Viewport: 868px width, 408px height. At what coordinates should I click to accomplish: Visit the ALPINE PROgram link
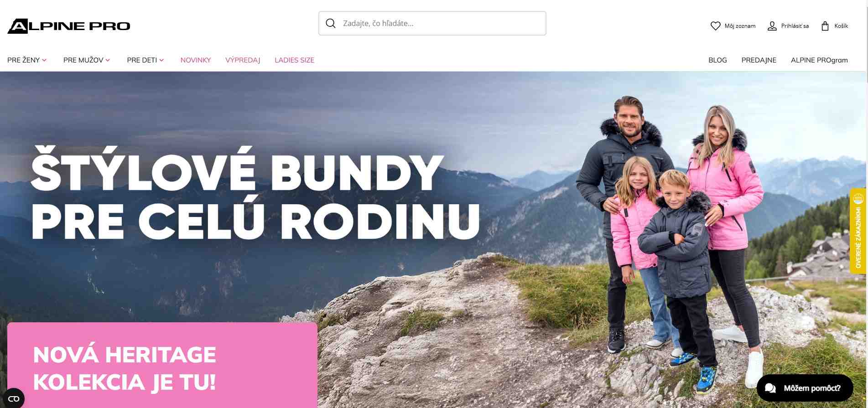pyautogui.click(x=819, y=60)
